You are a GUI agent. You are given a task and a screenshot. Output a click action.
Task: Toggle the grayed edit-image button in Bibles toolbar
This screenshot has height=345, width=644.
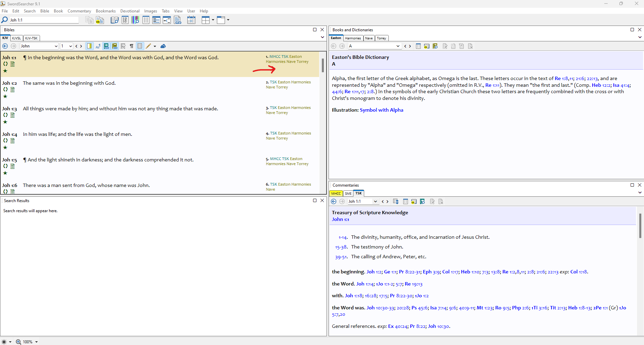[x=123, y=46]
